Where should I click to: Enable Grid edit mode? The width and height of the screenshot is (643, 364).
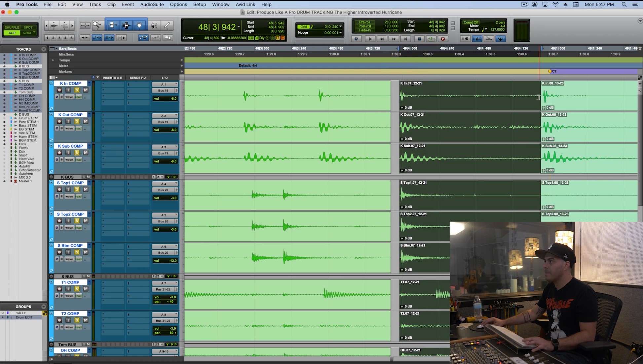(x=28, y=33)
